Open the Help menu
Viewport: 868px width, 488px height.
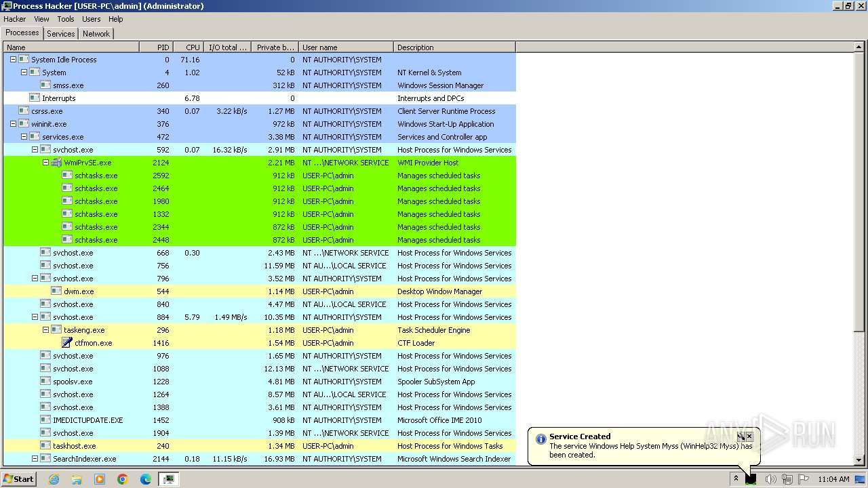(116, 19)
